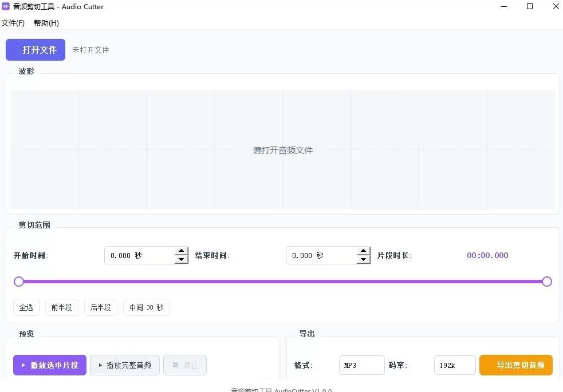Open the 帮助(H) menu
The image size is (563, 392).
click(46, 23)
